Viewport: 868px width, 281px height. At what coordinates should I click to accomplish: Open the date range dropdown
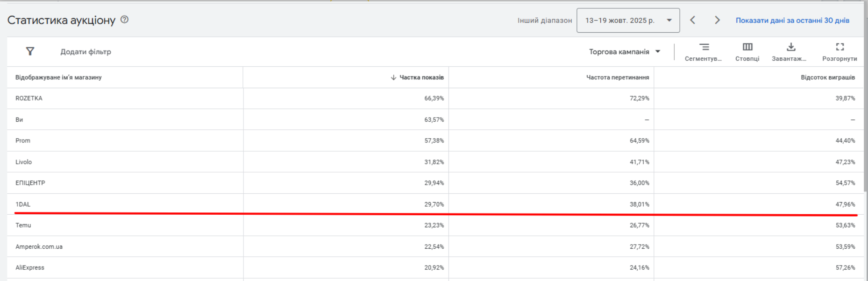(628, 20)
